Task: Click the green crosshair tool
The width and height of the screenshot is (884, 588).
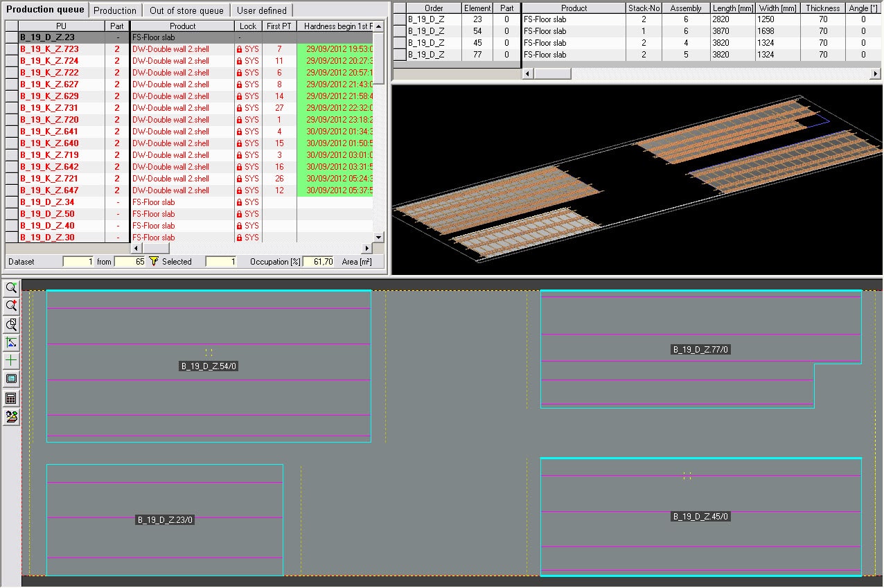Action: click(x=11, y=361)
